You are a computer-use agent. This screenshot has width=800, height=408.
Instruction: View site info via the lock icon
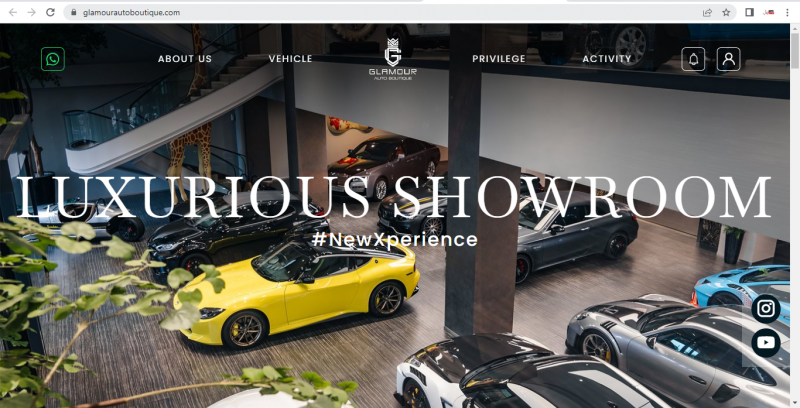tap(73, 12)
